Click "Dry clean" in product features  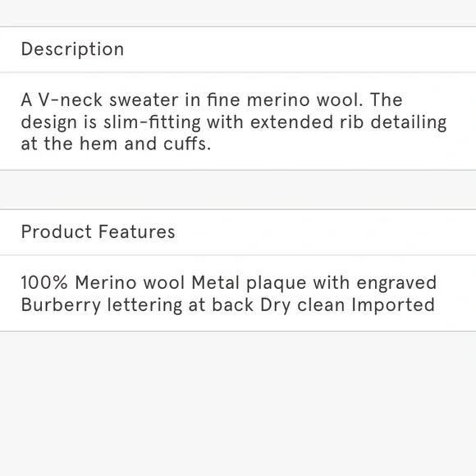tap(302, 305)
